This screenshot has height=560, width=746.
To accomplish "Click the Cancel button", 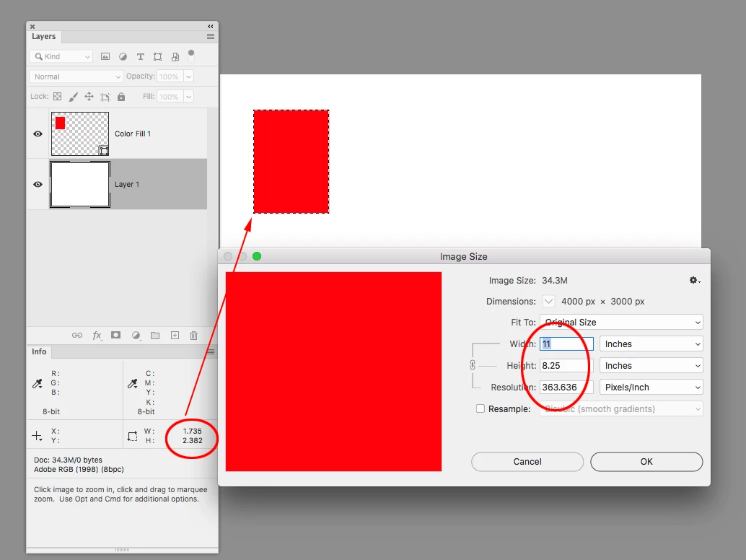I will (x=527, y=462).
